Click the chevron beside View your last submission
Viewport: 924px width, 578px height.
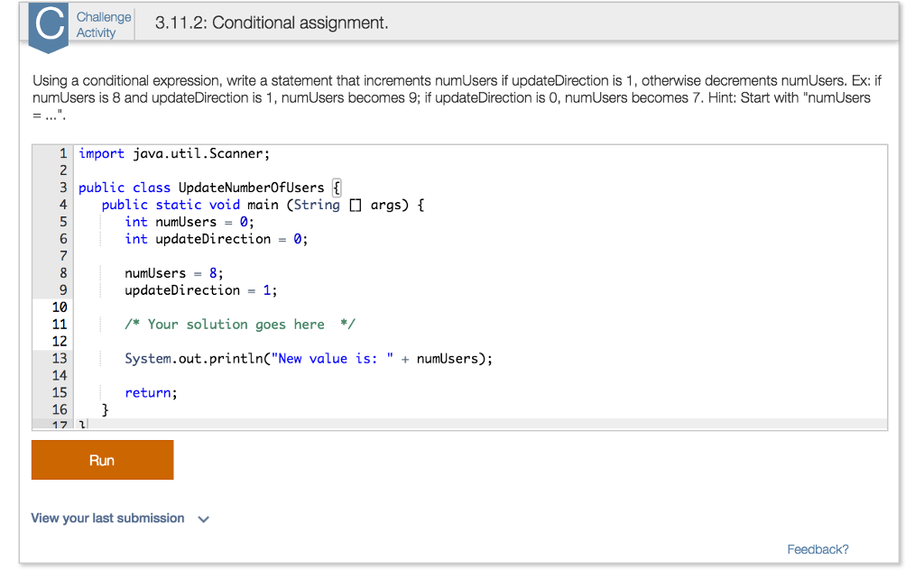point(203,518)
